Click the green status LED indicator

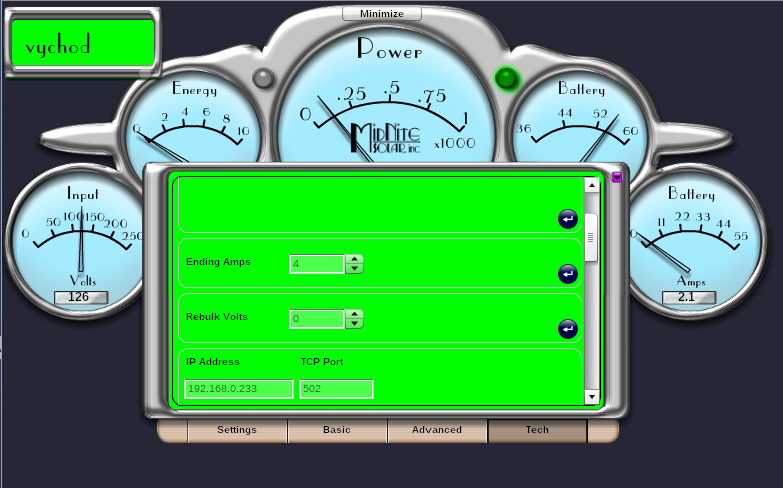pos(506,78)
